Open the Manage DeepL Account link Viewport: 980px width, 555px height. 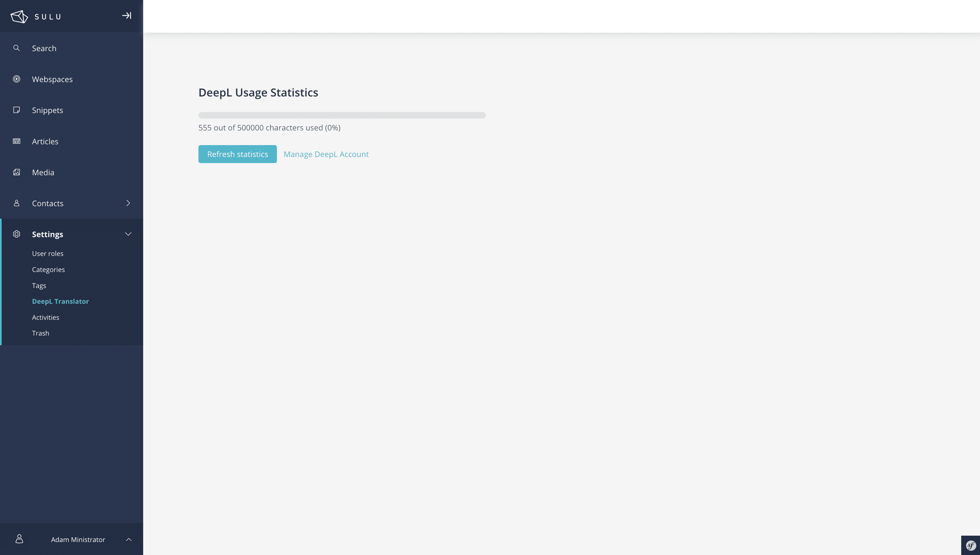[x=326, y=154]
